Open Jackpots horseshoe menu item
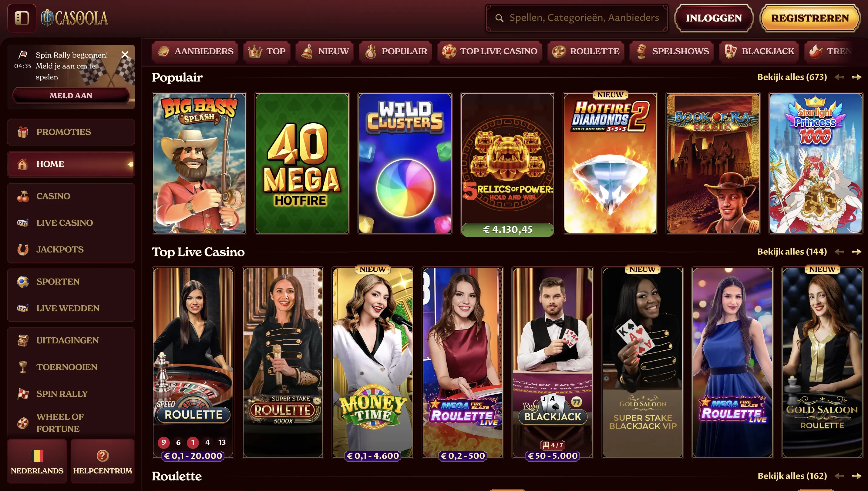The height and width of the screenshot is (491, 868). pos(71,249)
